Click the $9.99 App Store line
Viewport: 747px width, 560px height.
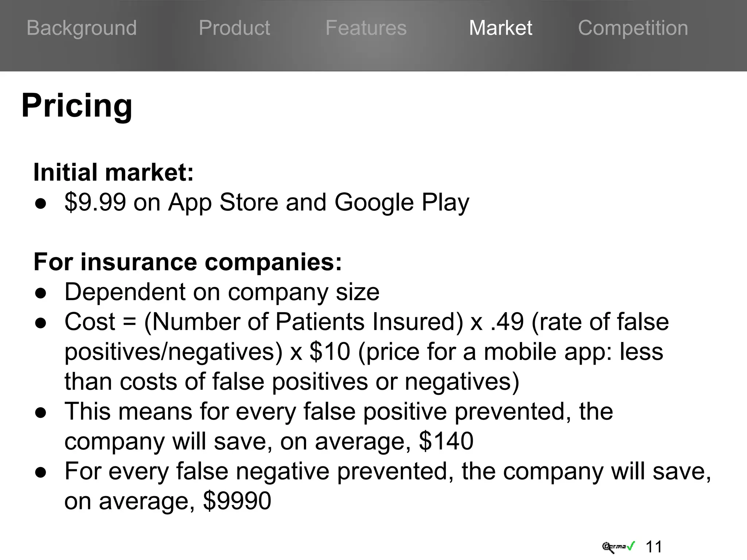(x=267, y=202)
